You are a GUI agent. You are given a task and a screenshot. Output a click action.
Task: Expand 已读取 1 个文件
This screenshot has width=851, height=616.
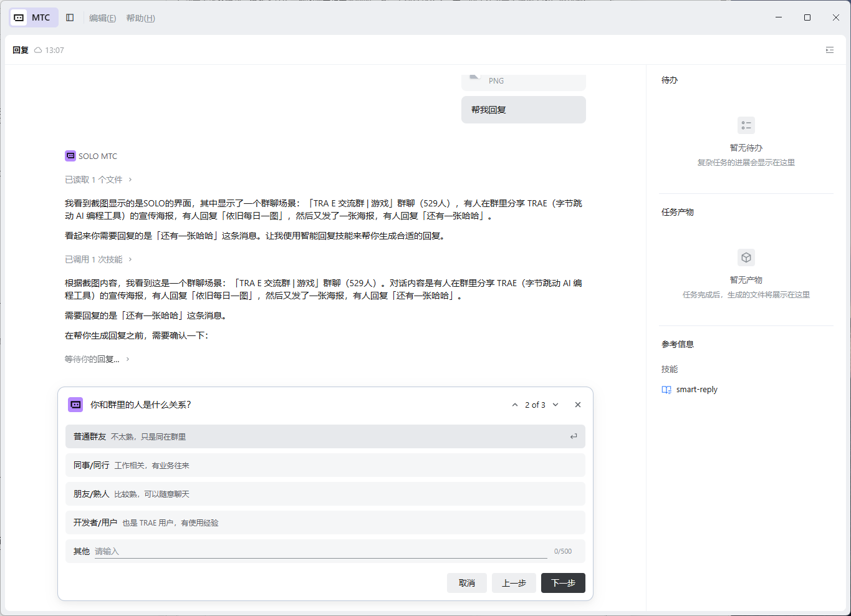click(x=99, y=180)
